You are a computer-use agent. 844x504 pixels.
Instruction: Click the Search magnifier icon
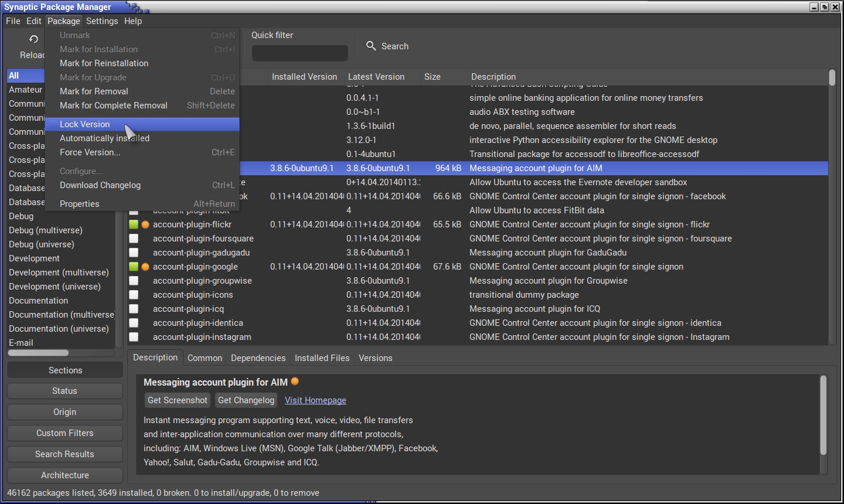[x=371, y=46]
